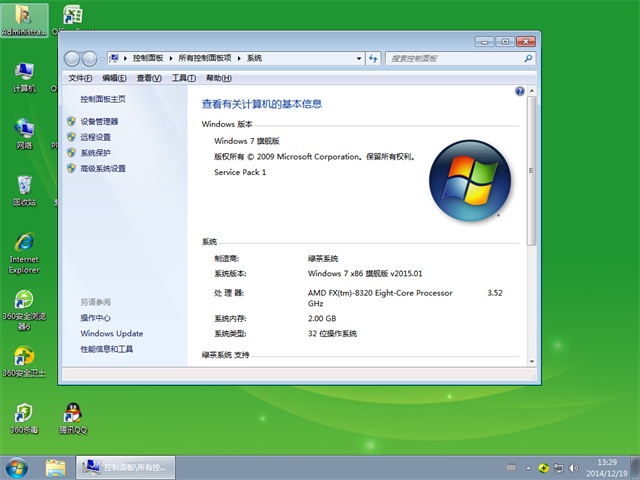Open the Windows Start orb
Image resolution: width=640 pixels, height=480 pixels.
coord(17,468)
